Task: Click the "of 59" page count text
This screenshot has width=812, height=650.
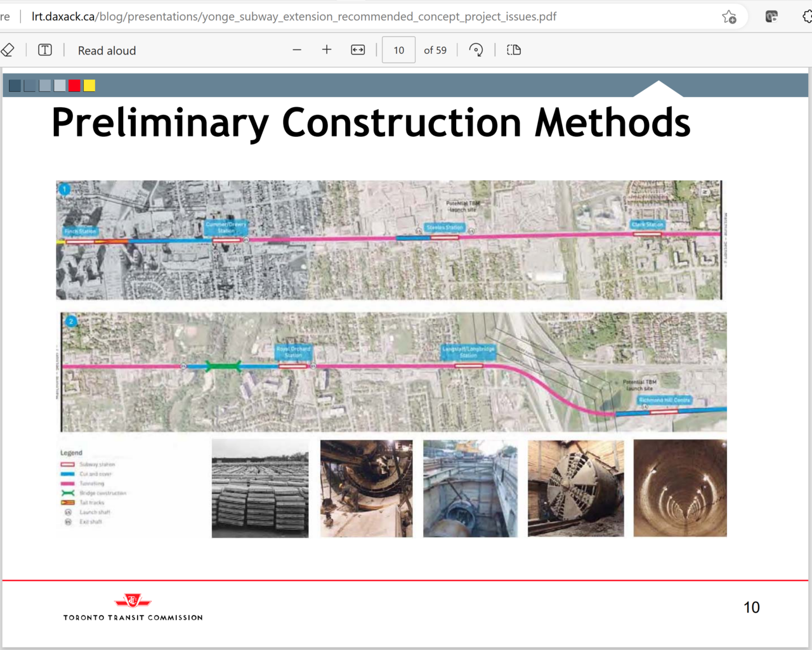Action: coord(435,50)
